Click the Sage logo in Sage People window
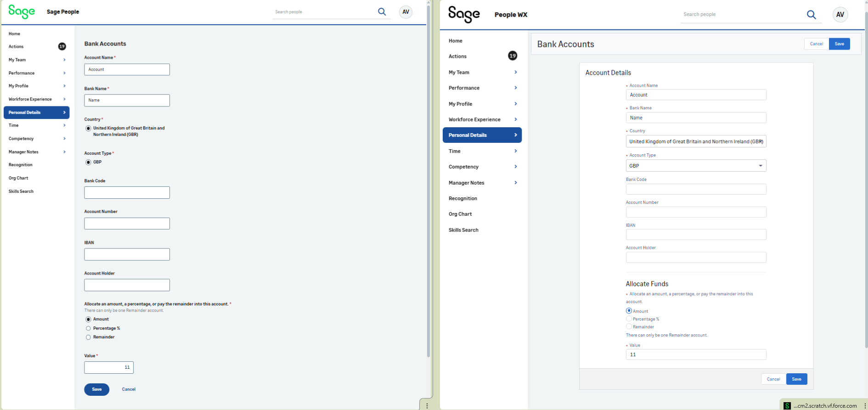The width and height of the screenshot is (868, 410). click(22, 11)
